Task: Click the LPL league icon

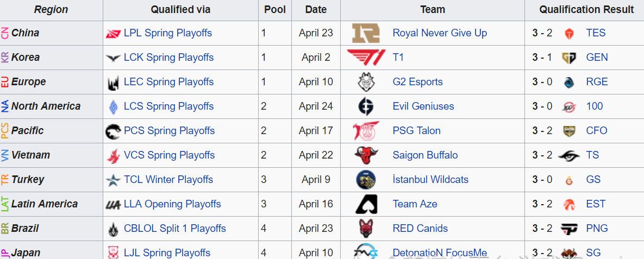Action: 112,34
